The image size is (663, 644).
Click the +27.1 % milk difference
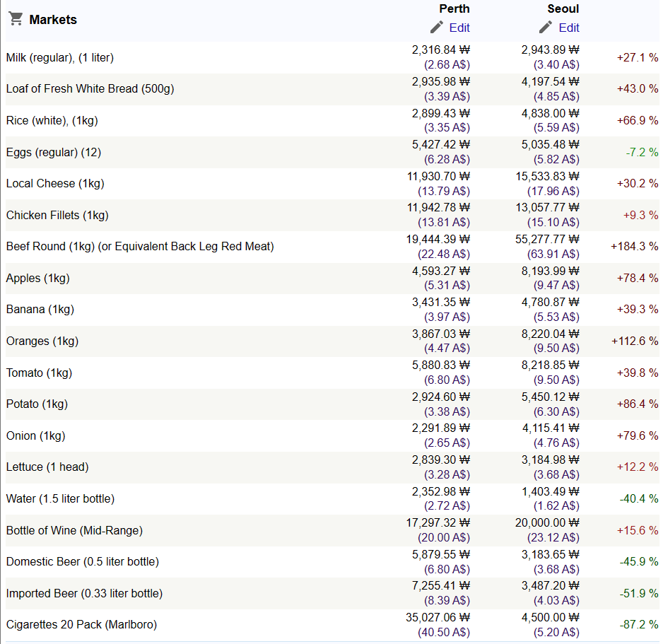click(638, 57)
